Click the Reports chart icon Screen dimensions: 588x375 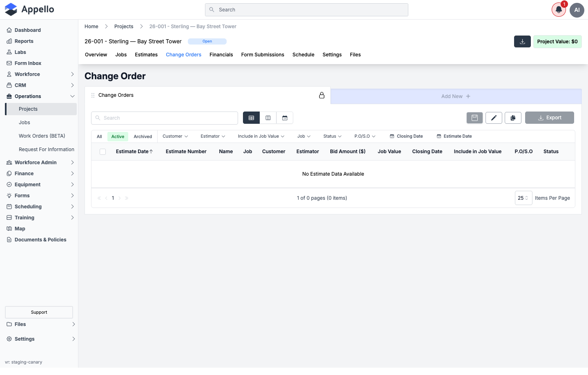click(9, 41)
